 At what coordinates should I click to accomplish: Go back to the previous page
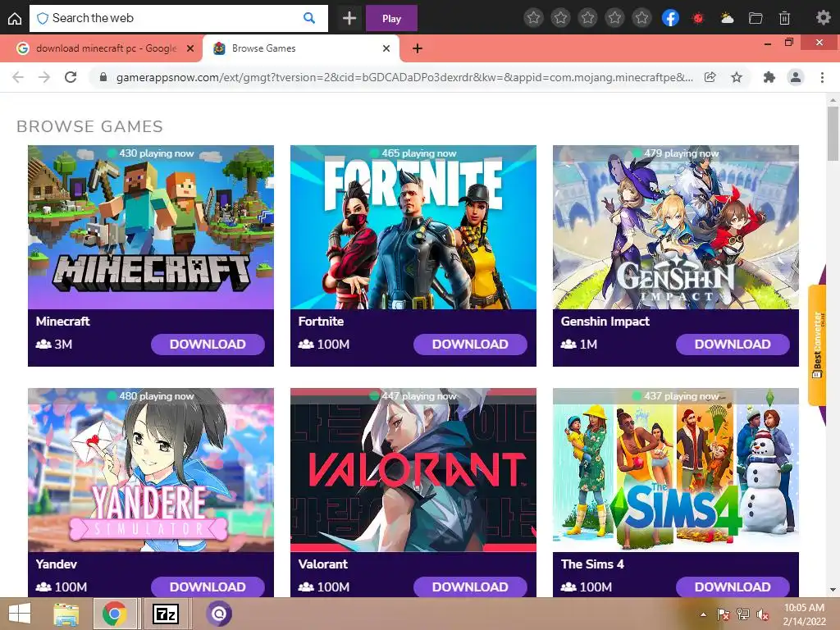point(18,77)
